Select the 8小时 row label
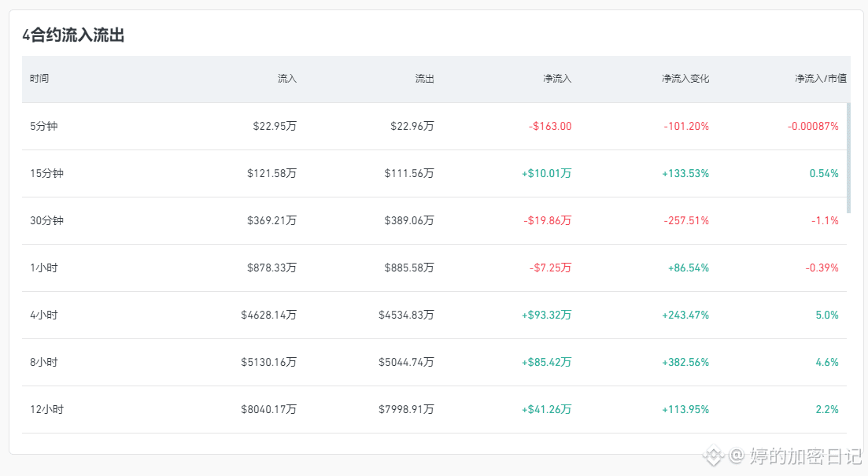 [x=44, y=362]
